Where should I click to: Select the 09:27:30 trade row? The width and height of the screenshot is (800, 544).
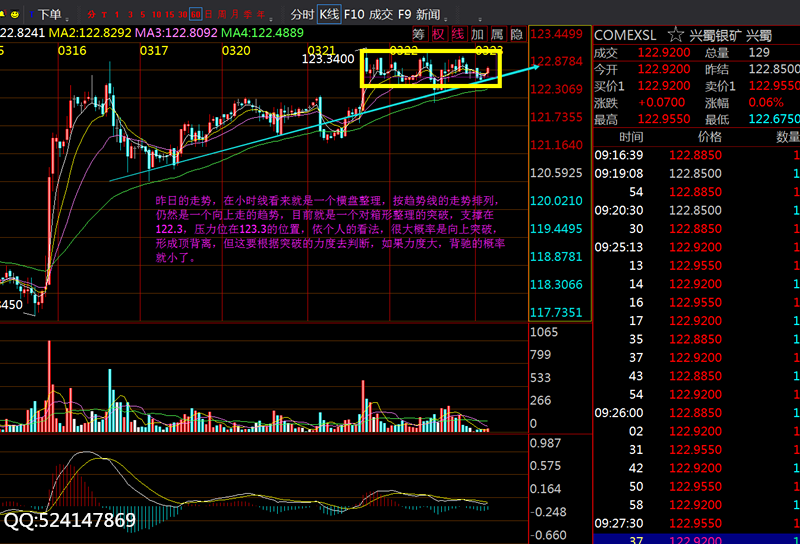click(696, 523)
